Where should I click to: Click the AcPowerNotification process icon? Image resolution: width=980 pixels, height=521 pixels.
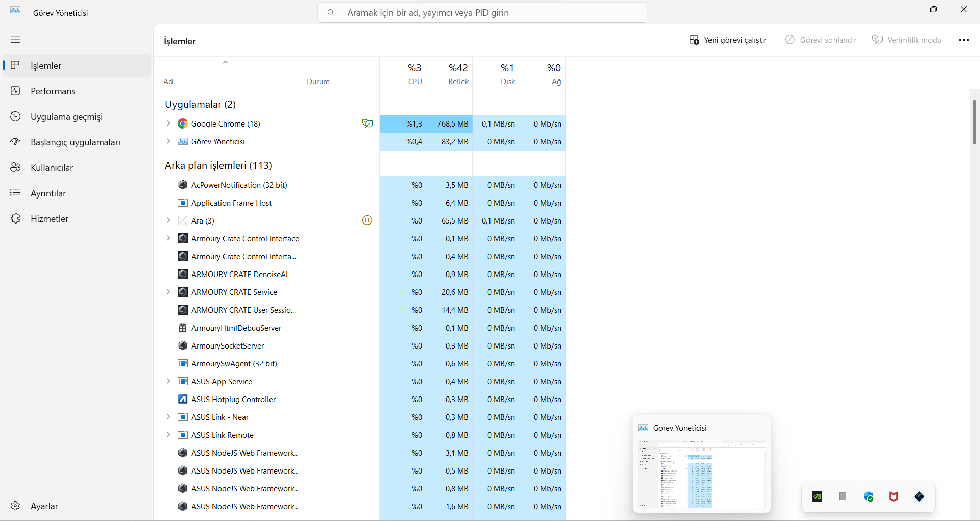pos(182,185)
